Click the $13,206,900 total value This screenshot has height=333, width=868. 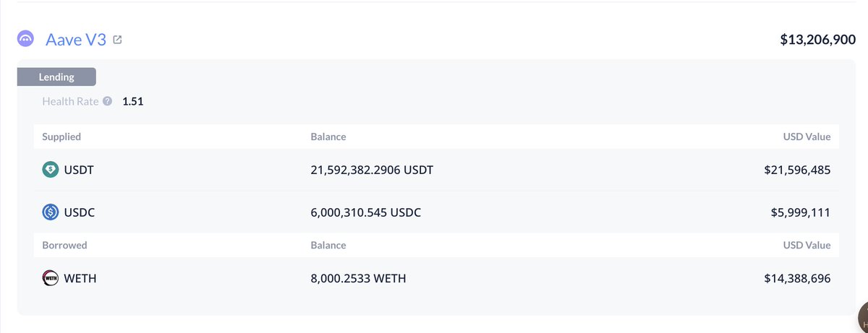coord(818,40)
